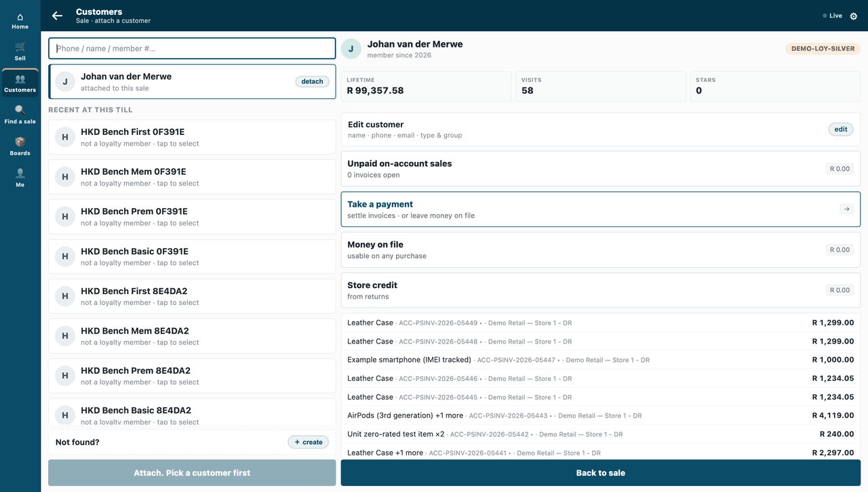
Task: Select customer HKD Bench Mem 8E4DA2
Action: tap(192, 336)
